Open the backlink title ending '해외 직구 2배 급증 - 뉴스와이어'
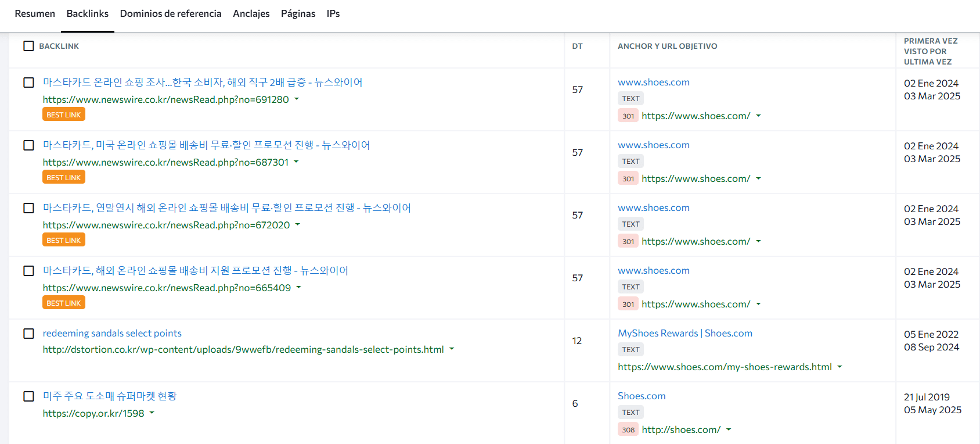The height and width of the screenshot is (444, 980). pyautogui.click(x=203, y=83)
